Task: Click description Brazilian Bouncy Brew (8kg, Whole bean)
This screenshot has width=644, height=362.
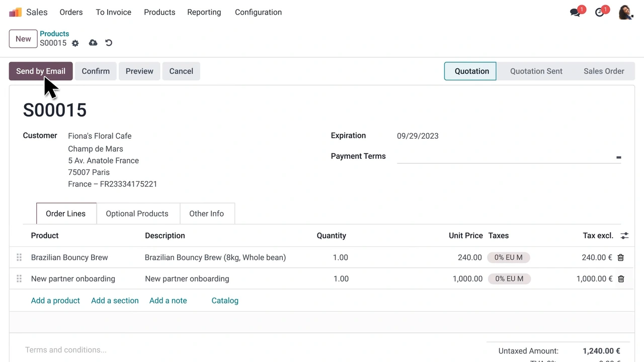Action: (215, 257)
